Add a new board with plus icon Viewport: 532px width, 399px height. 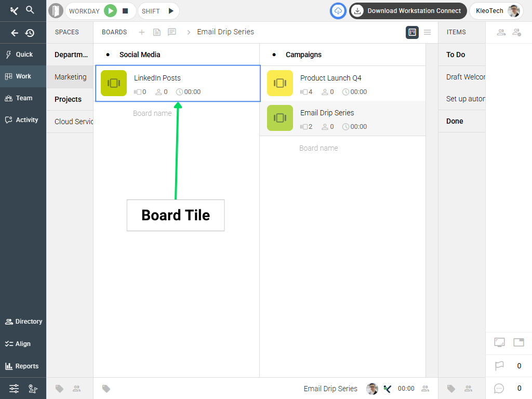142,32
